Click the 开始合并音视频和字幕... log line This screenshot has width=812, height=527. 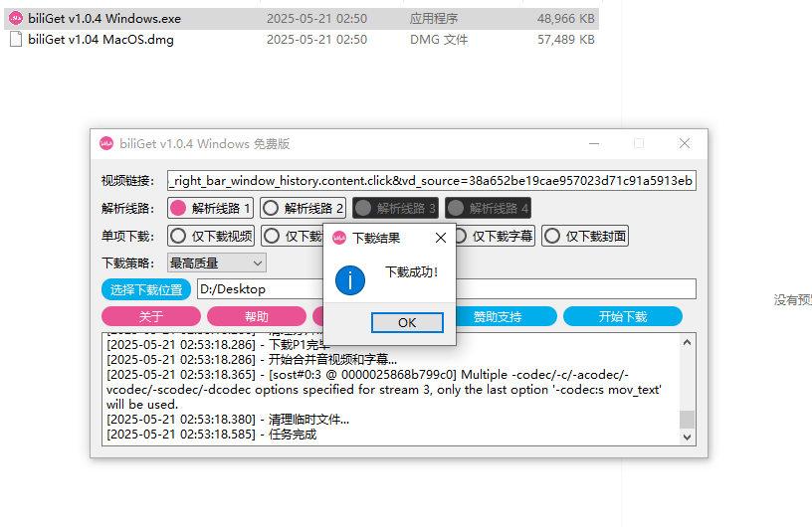tap(252, 359)
